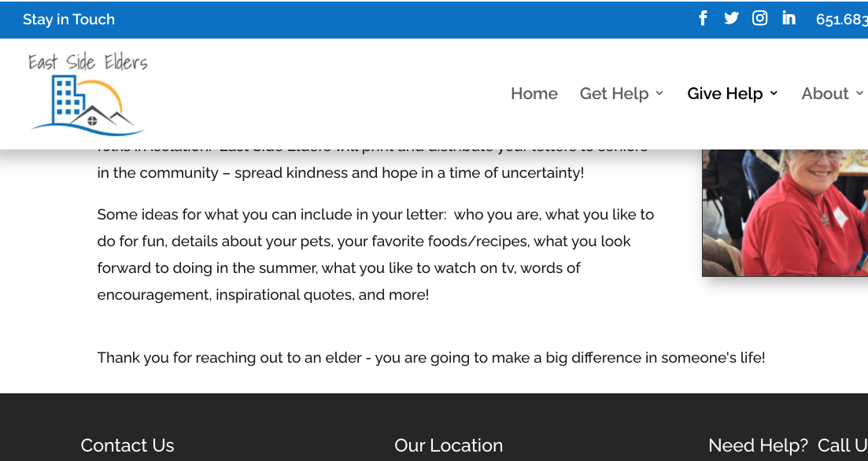Expand the Give Help chevron arrow
This screenshot has height=461, width=868.
(x=774, y=93)
